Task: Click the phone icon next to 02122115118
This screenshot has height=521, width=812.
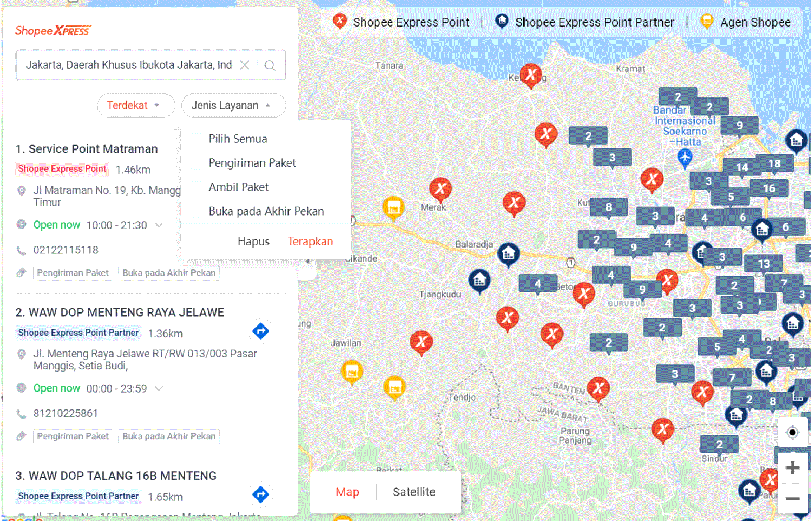Action: tap(21, 250)
